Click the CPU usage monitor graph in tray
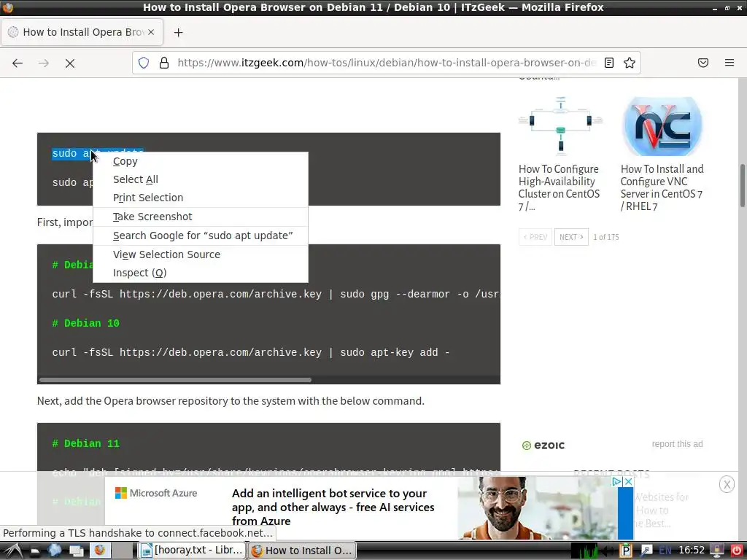This screenshot has height=560, width=747. pos(584,551)
